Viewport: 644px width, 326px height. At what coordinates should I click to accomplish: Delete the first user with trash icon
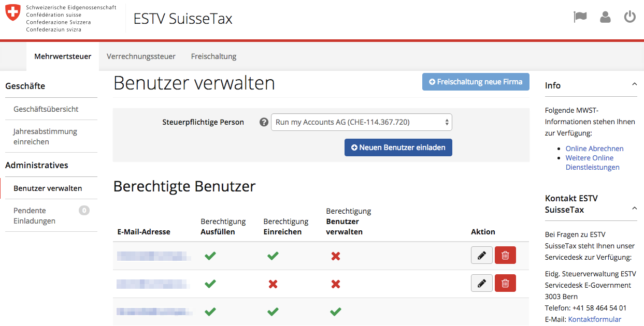[x=505, y=256]
